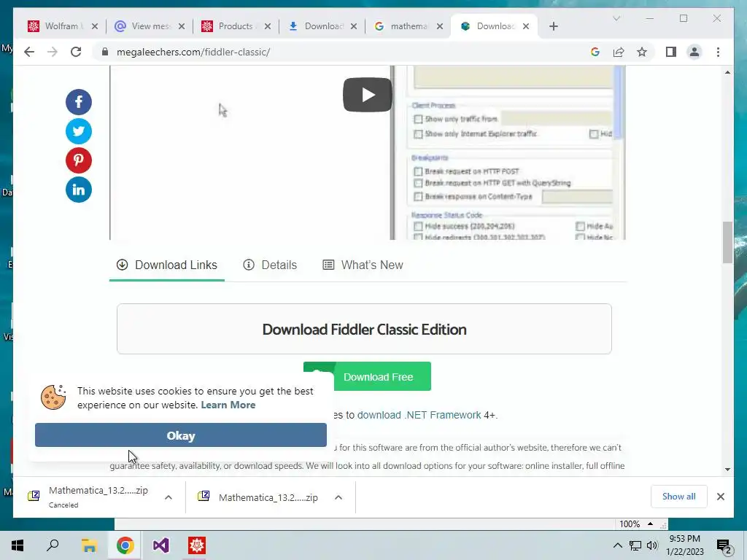Image resolution: width=747 pixels, height=560 pixels.
Task: Open taskbar search
Action: (x=53, y=545)
